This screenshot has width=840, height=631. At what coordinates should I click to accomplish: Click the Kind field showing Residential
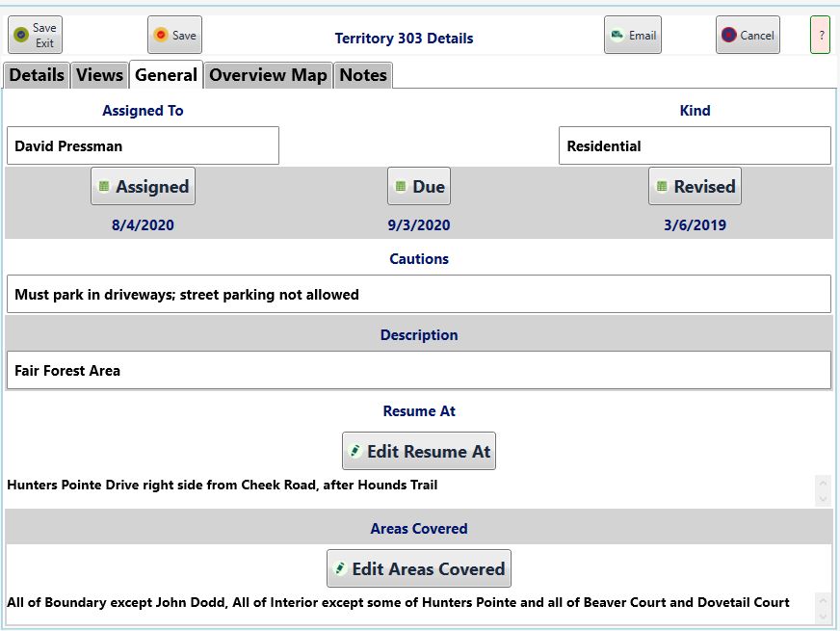(695, 145)
